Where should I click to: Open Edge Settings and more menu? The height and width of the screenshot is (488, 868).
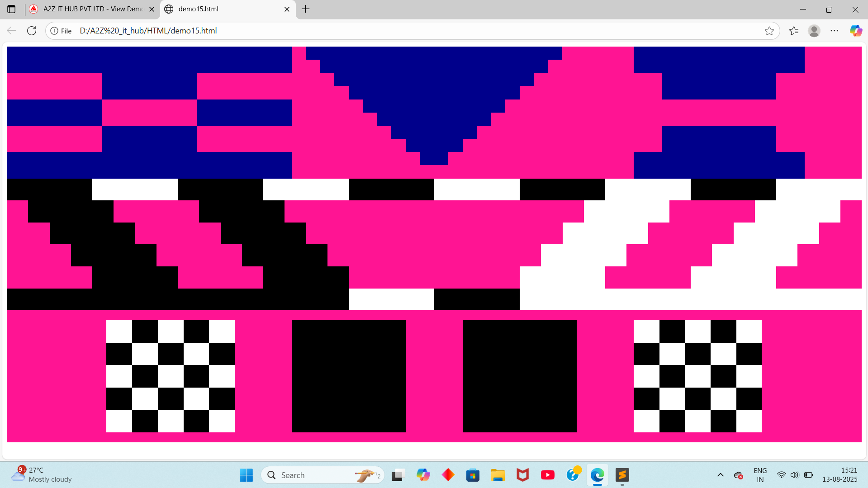click(834, 31)
